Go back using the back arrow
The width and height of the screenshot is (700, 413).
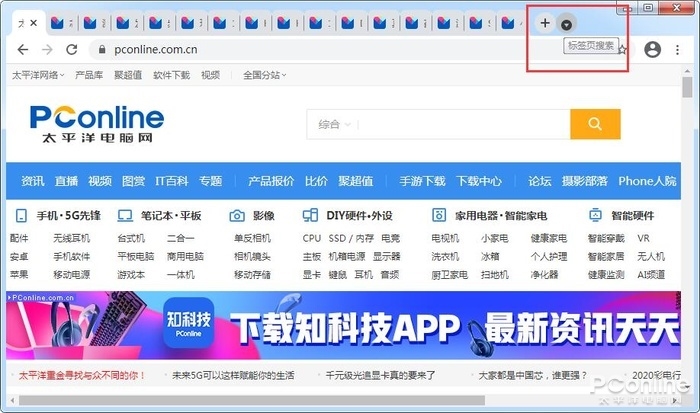coord(22,49)
